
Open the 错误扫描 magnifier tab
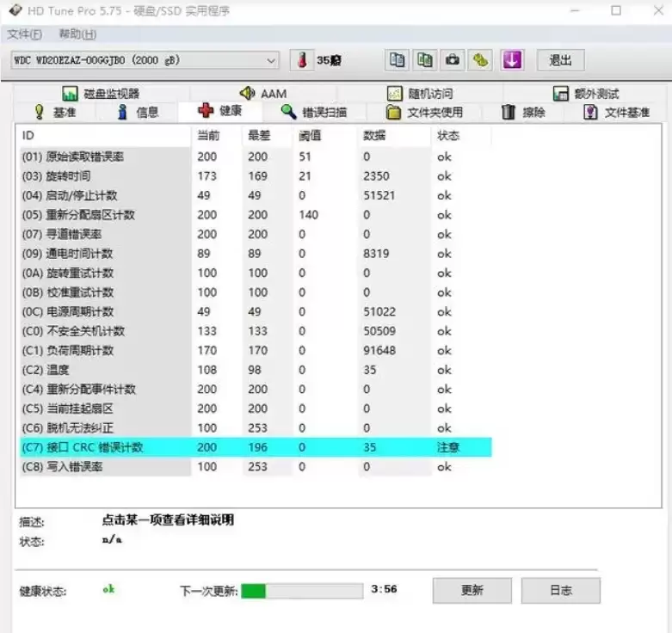(314, 112)
